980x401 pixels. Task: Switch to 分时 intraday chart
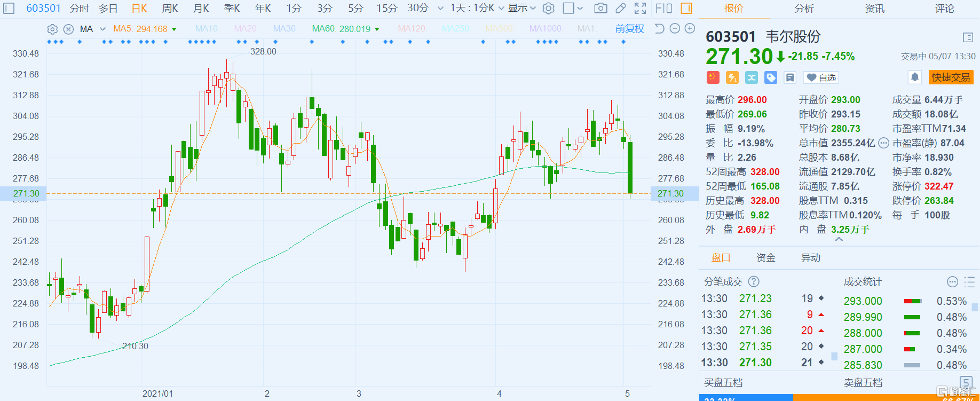click(x=80, y=8)
